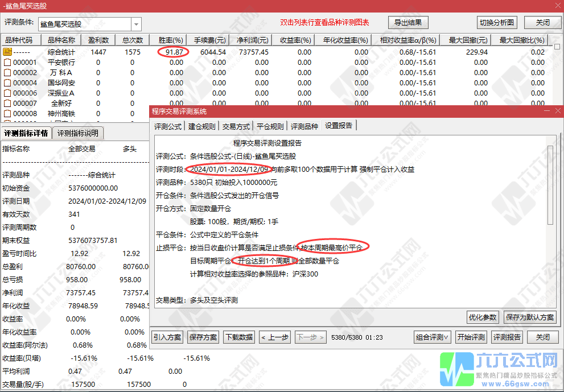
Task: Start evaluation with 开始评测 button
Action: (470, 337)
